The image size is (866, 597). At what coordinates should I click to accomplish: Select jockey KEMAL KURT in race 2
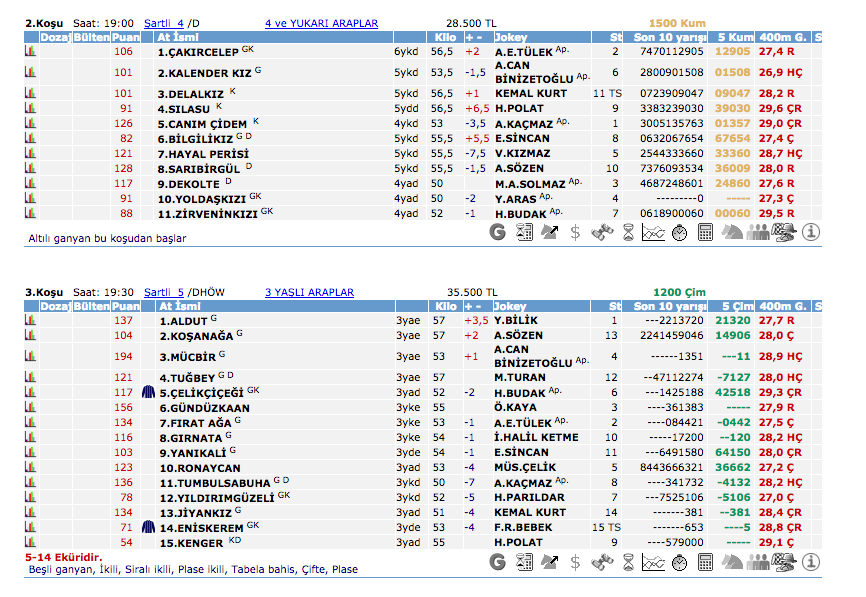530,93
